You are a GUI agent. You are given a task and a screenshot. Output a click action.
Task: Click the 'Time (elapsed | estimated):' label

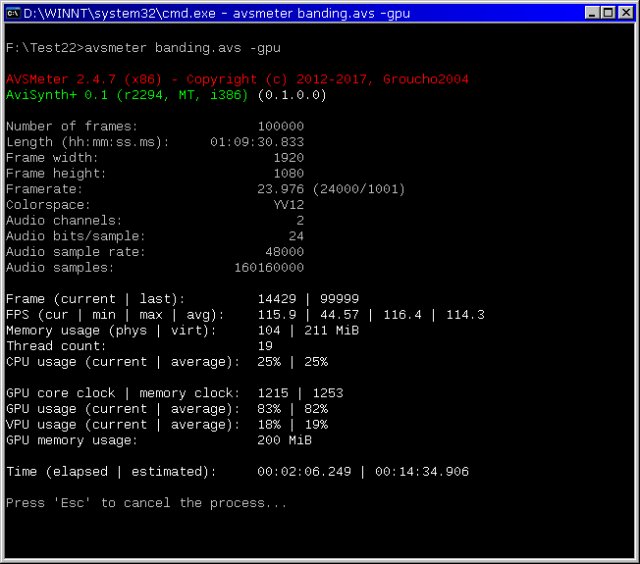pos(111,472)
